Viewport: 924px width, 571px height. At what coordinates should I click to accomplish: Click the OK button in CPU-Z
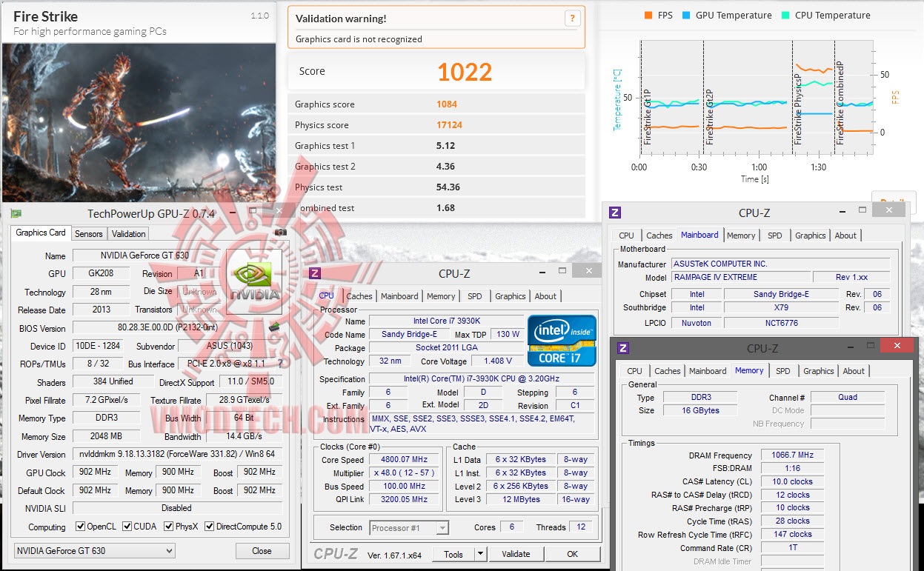click(x=573, y=554)
